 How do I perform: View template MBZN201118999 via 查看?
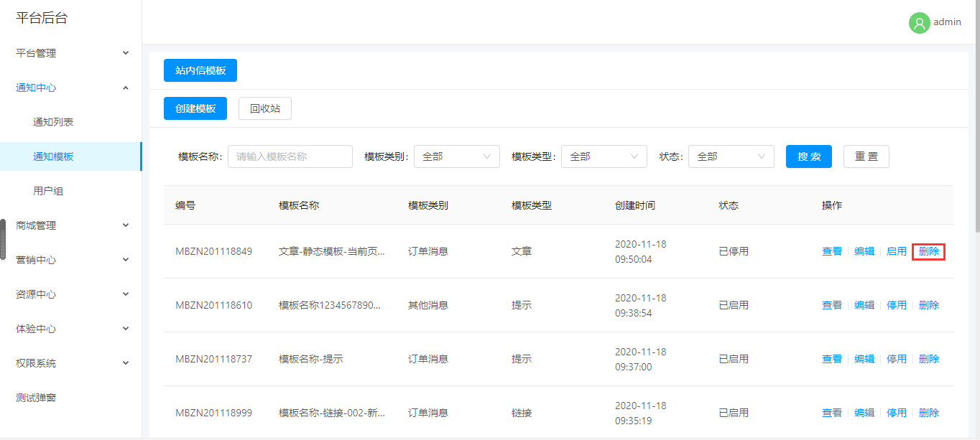click(832, 413)
